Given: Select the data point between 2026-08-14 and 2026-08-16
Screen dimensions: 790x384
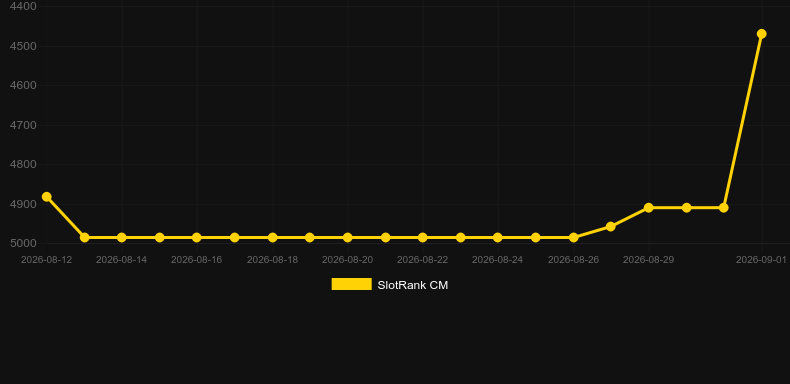Looking at the screenshot, I should point(160,237).
